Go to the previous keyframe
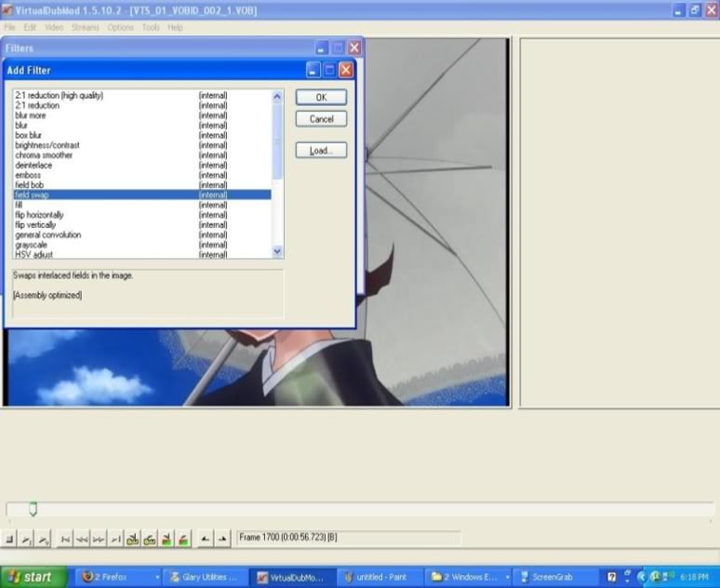This screenshot has width=720, height=588. [x=132, y=539]
